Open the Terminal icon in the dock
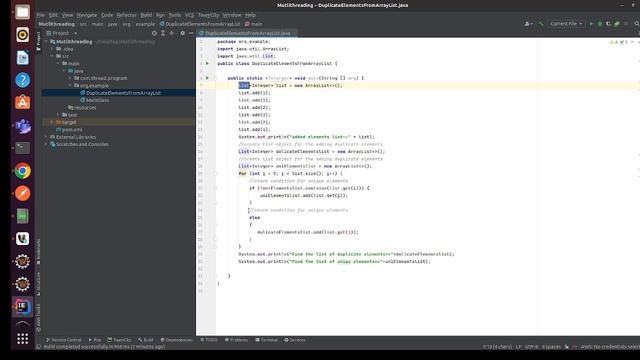 (22, 148)
